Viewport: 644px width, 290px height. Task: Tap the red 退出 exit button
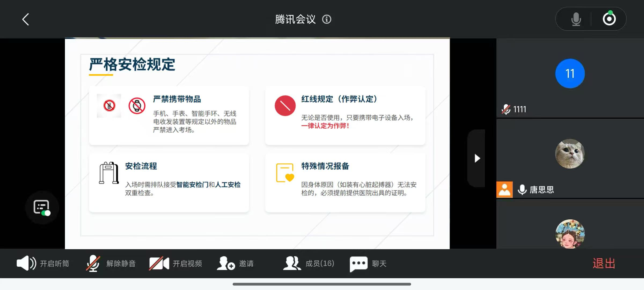pyautogui.click(x=603, y=263)
